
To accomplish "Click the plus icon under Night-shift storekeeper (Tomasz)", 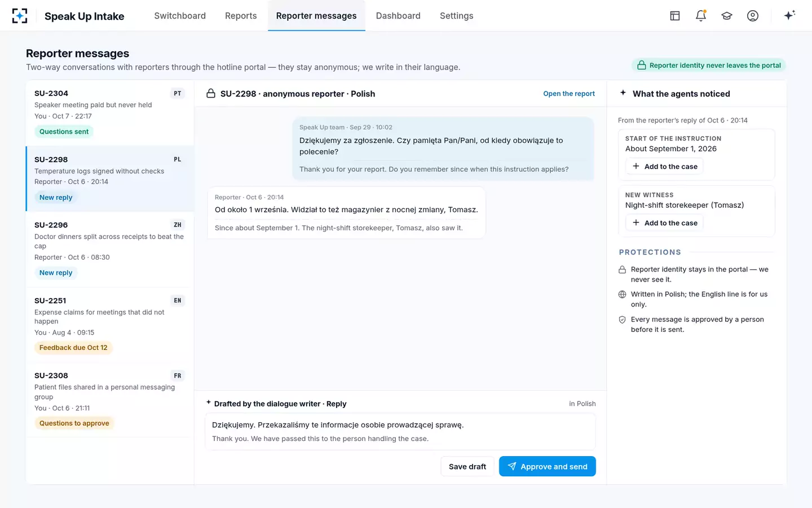I will [x=636, y=223].
